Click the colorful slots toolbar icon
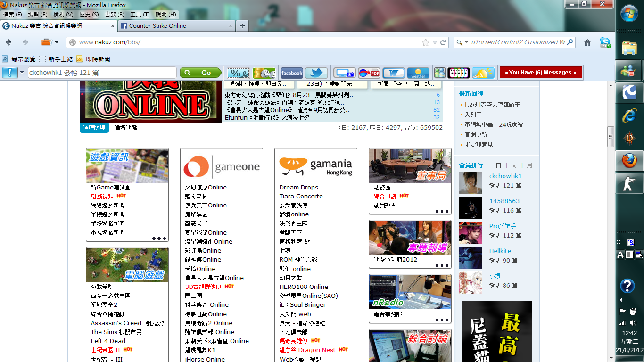This screenshot has width=644, height=362. coord(459,73)
